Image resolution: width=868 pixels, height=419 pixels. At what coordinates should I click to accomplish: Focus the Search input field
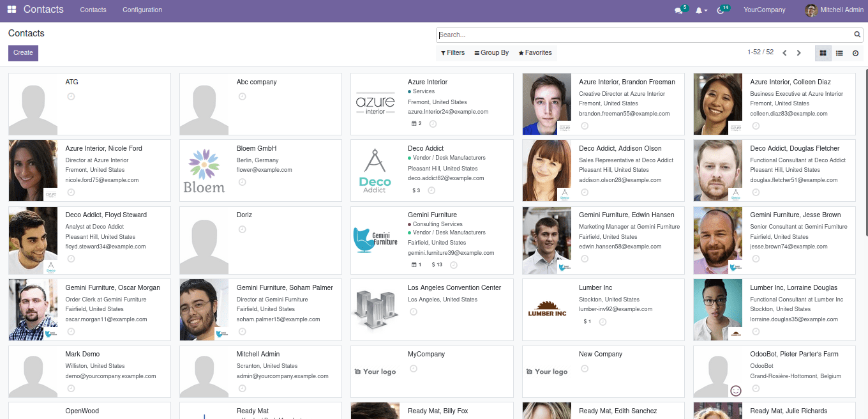click(645, 35)
